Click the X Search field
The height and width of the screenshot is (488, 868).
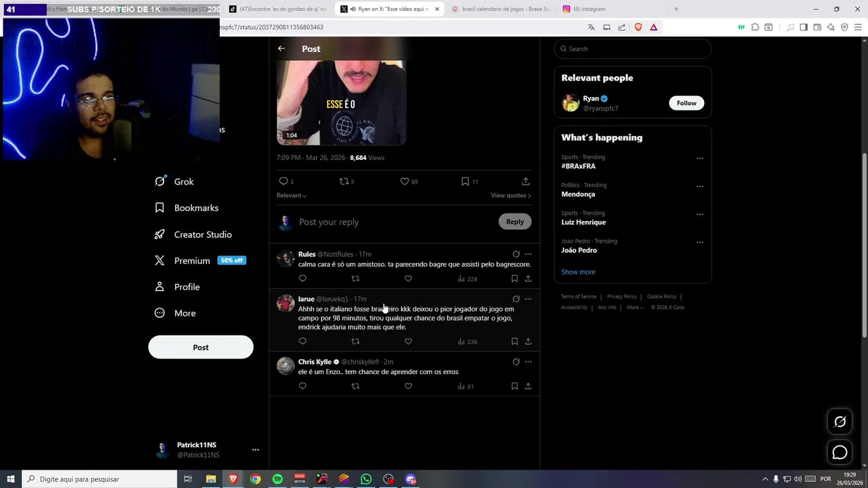[633, 49]
